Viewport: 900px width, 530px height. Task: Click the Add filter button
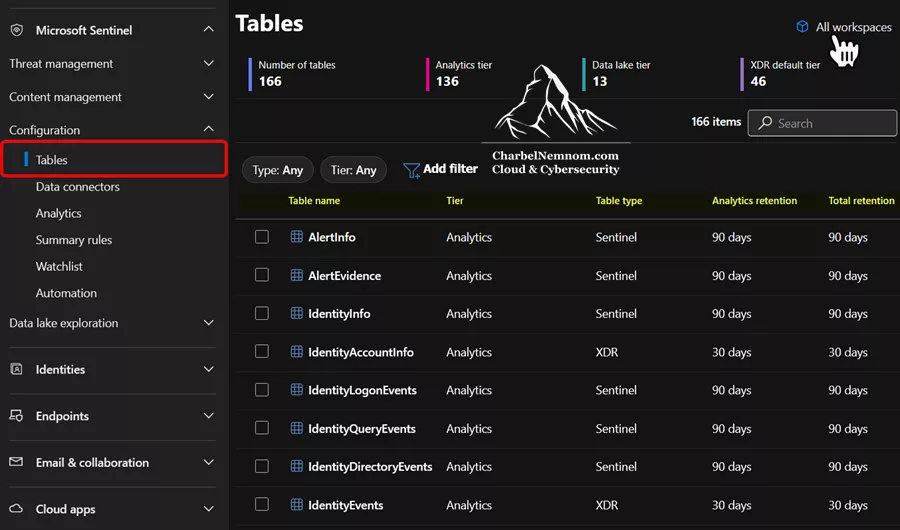pyautogui.click(x=440, y=169)
